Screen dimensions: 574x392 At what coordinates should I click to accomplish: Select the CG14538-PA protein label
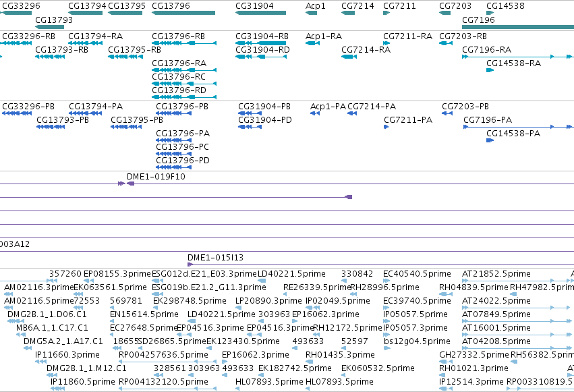[513, 134]
